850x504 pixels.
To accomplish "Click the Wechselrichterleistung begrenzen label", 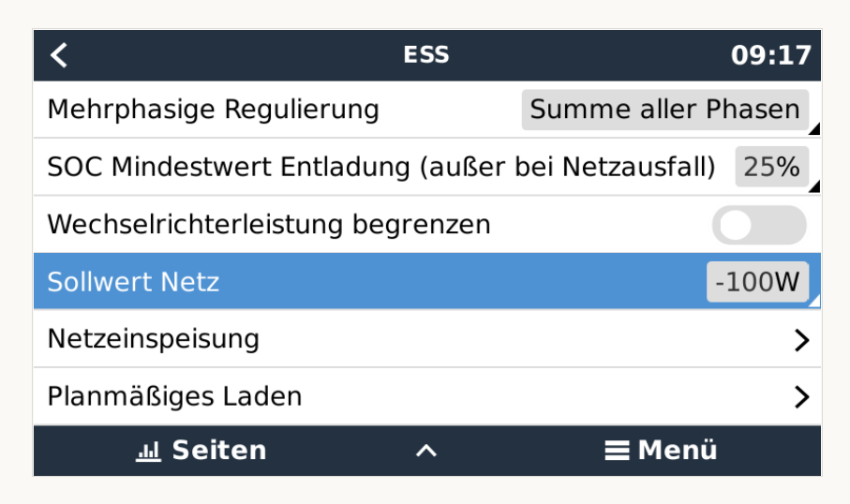I will [269, 225].
